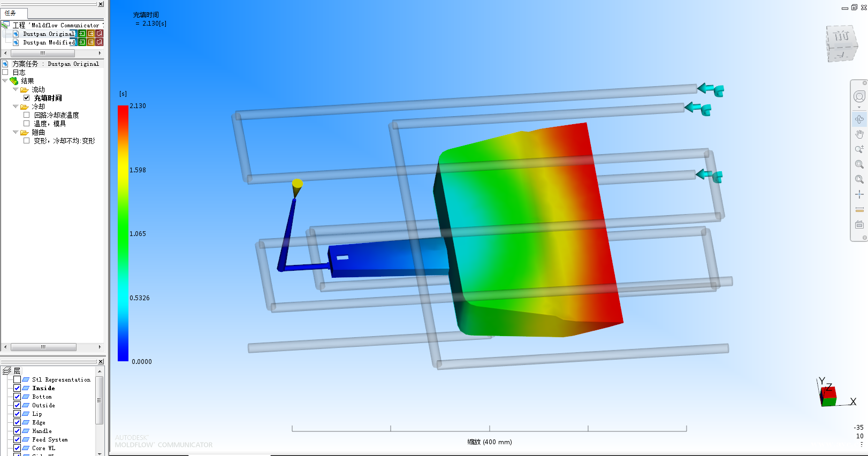
Task: Select the Orbit tool in navigation bar
Action: click(859, 119)
